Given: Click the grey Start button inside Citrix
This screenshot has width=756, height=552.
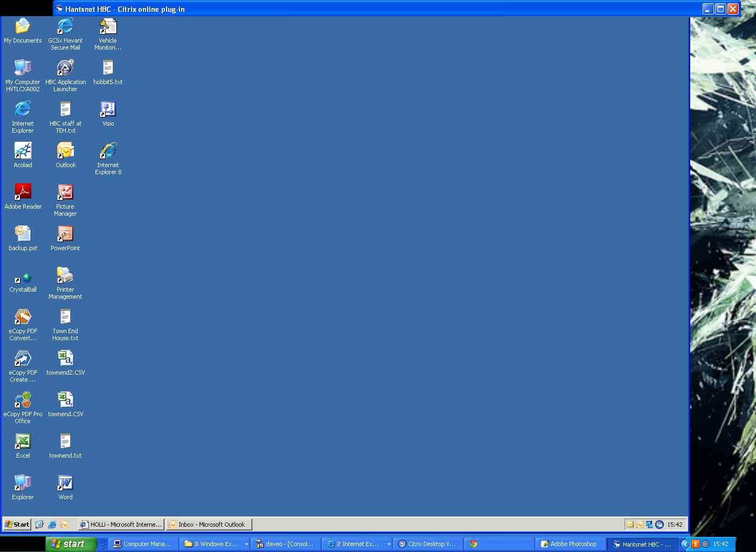Looking at the screenshot, I should click(x=17, y=525).
